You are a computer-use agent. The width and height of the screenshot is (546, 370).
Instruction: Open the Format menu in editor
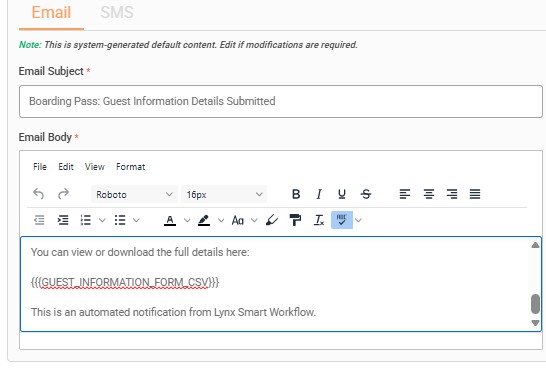[x=131, y=167]
